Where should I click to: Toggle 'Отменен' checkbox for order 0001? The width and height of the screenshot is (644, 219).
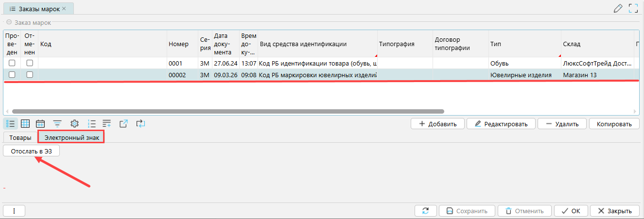pos(30,63)
